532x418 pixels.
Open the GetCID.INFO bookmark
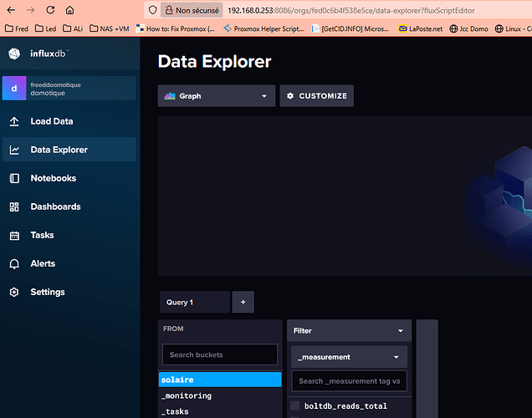tap(350, 28)
